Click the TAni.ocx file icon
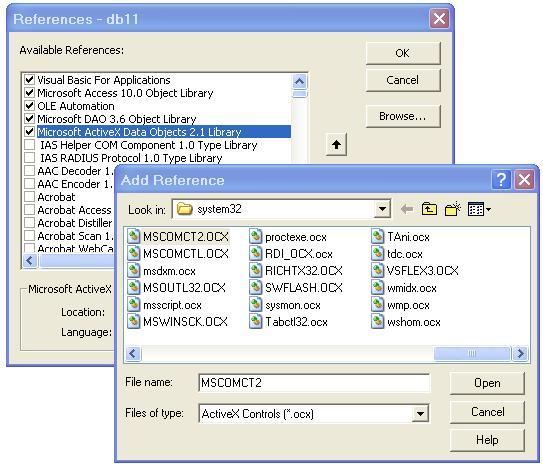 pos(378,237)
